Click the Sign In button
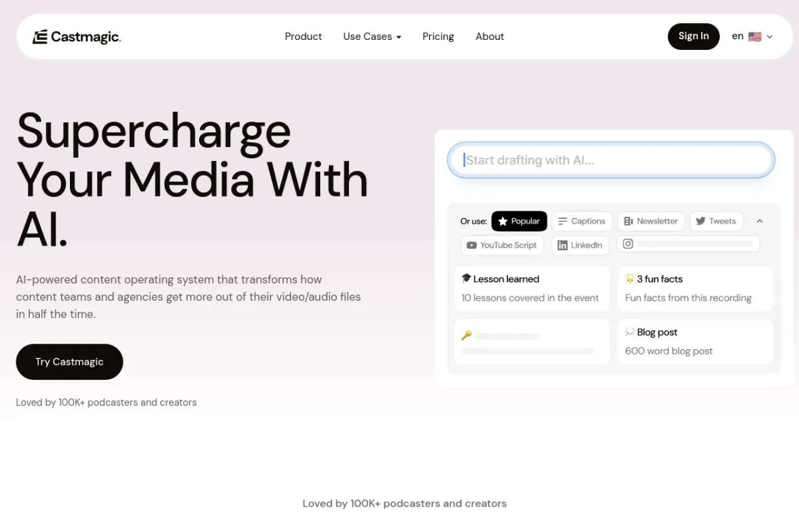 [694, 36]
